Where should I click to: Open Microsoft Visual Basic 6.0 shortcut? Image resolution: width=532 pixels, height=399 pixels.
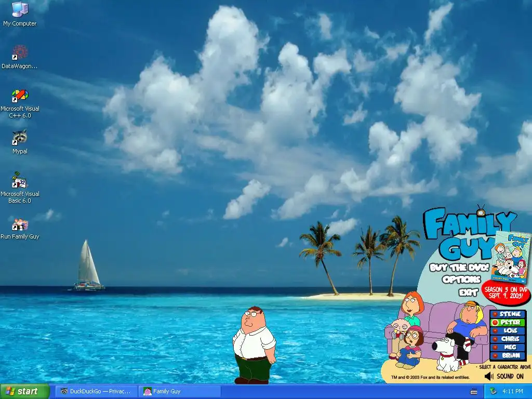point(20,188)
